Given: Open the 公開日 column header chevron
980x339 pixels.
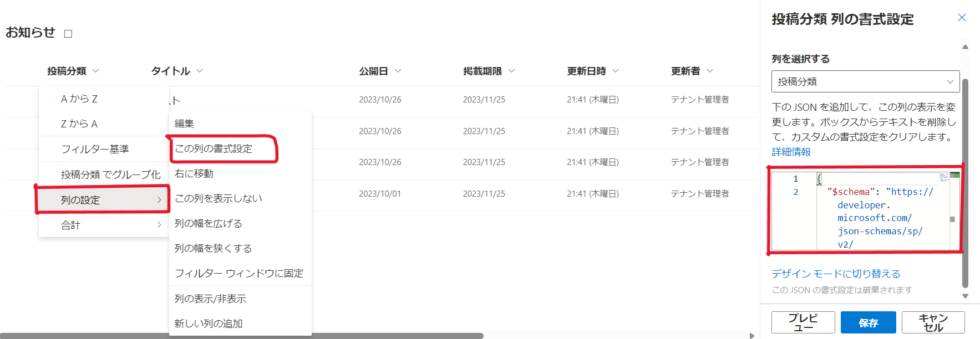Looking at the screenshot, I should [398, 71].
